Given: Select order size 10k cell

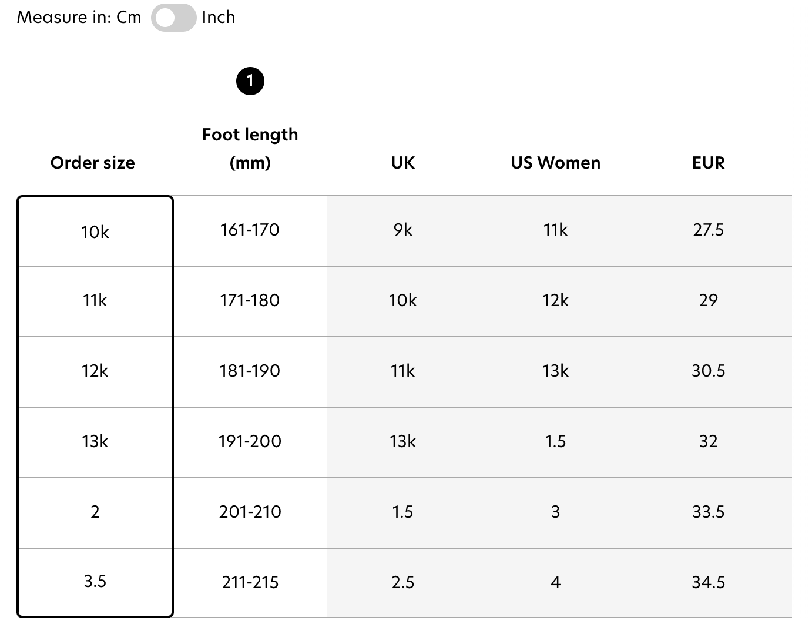Looking at the screenshot, I should tap(95, 232).
